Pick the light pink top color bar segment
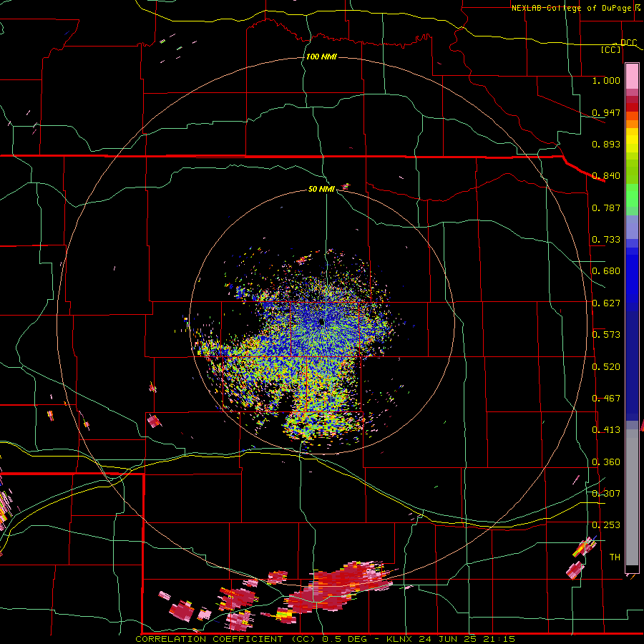 (x=632, y=76)
